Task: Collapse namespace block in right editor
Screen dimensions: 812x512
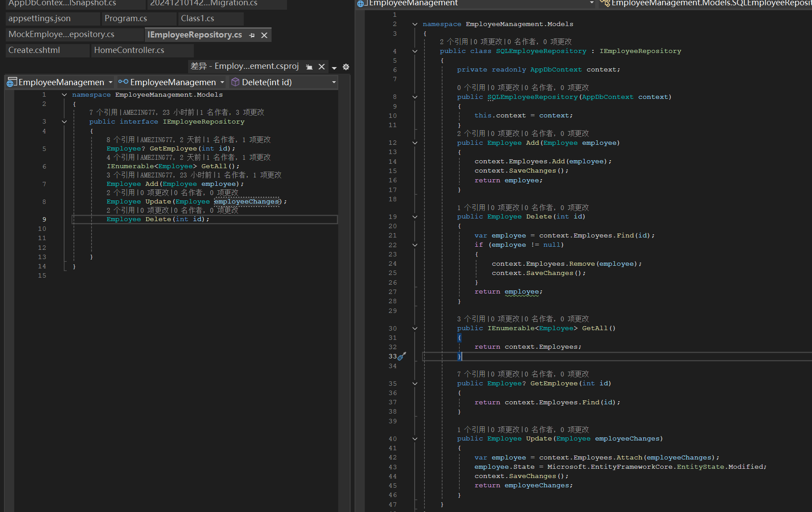Action: click(x=415, y=24)
